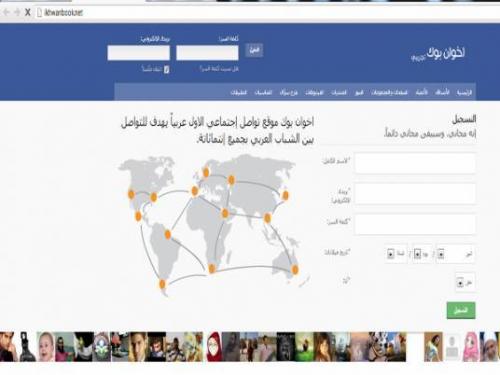Click the address bar URL
The width and height of the screenshot is (500, 375).
[x=63, y=13]
